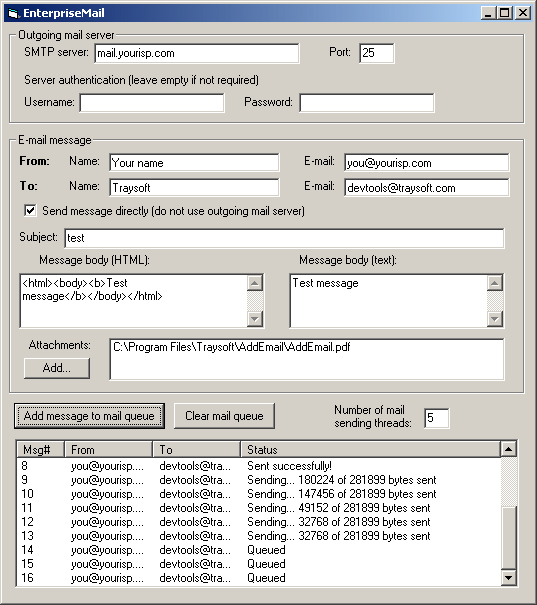Image resolution: width=537 pixels, height=605 pixels.
Task: Click mail queue list scroll down arrow
Action: 508,578
